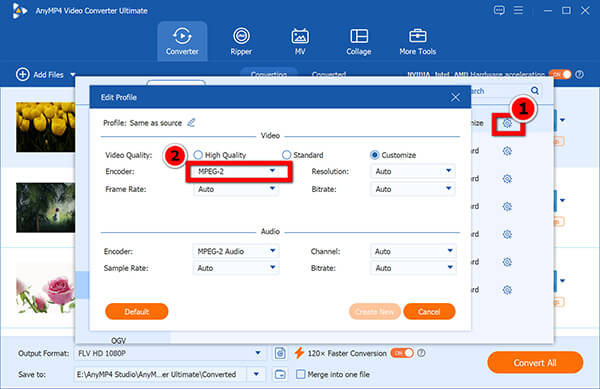
Task: Select the dark forest video thumbnail
Action: point(46,207)
